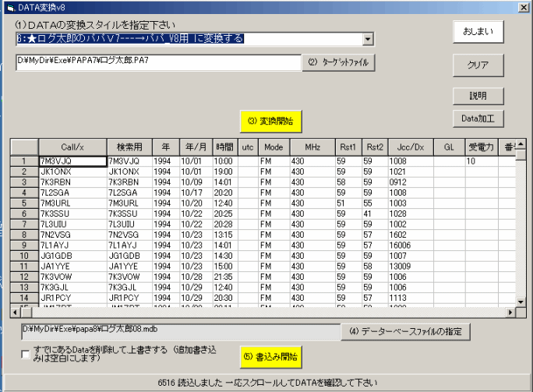Image resolution: width=533 pixels, height=392 pixels.
Task: Open the conversion style dropdown arrow
Action: point(368,39)
